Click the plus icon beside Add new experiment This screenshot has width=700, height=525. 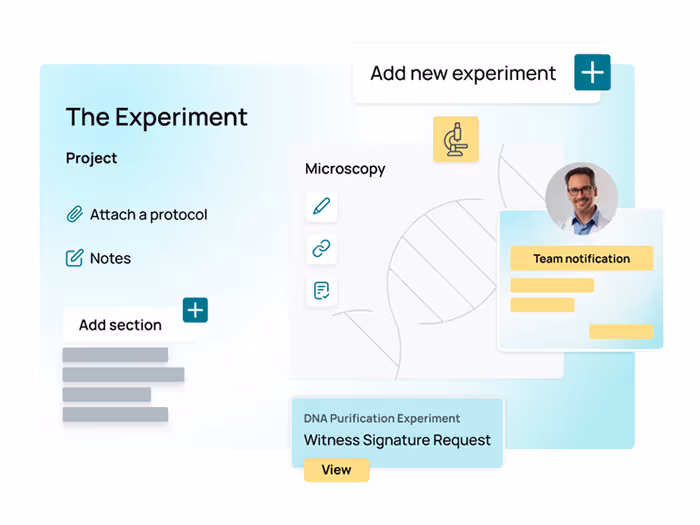[592, 72]
